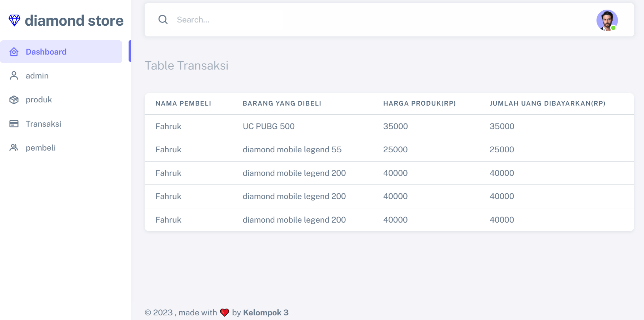Click the NAMA PEMBELI column header

pos(183,103)
